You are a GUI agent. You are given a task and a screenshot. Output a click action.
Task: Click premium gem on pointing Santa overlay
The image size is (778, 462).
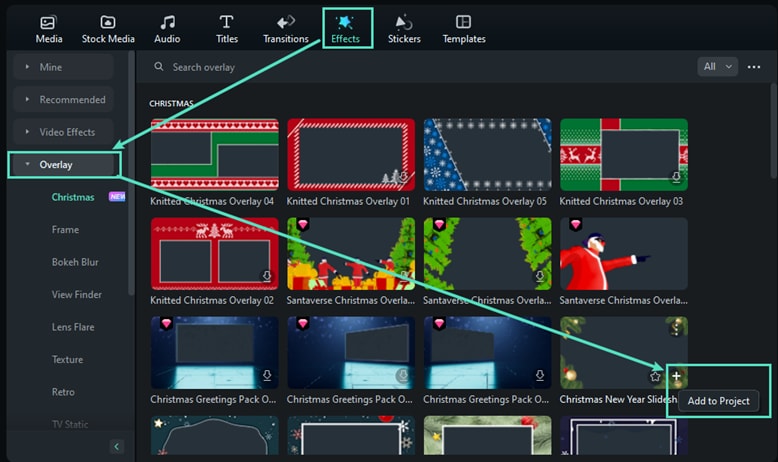point(576,224)
